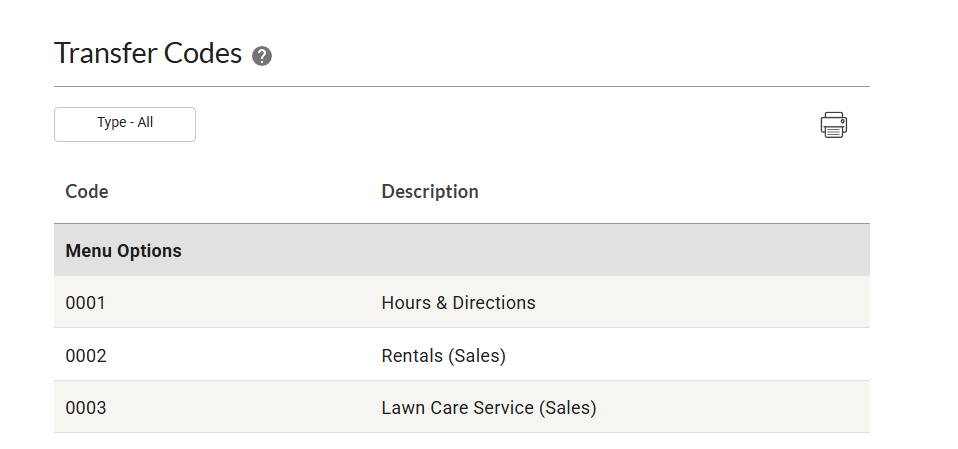Click the Hours & Directions description
Image resolution: width=958 pixels, height=449 pixels.
(x=458, y=303)
